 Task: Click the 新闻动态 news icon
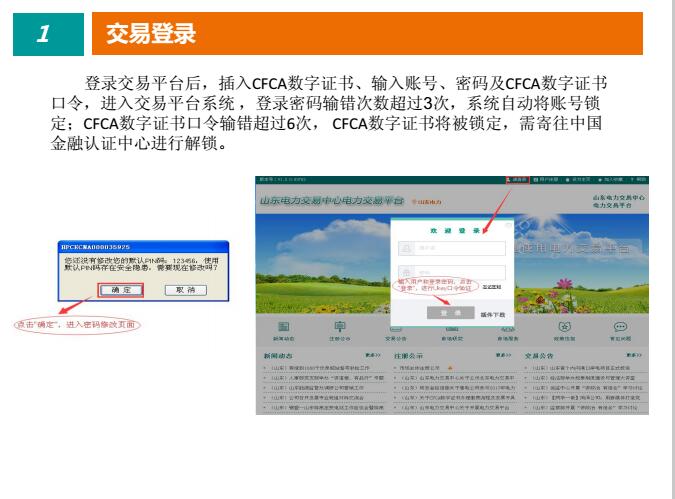point(283,327)
